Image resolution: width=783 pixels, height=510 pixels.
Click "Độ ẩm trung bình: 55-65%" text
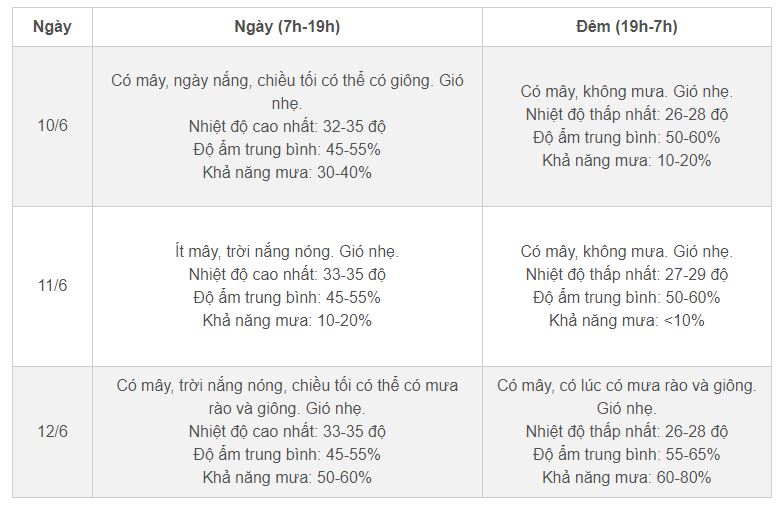[626, 455]
